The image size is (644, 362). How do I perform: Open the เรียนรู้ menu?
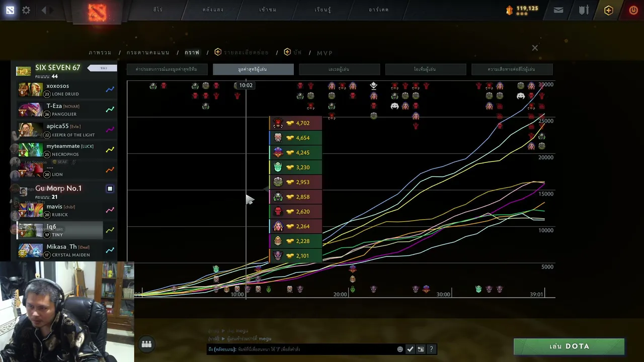(323, 10)
